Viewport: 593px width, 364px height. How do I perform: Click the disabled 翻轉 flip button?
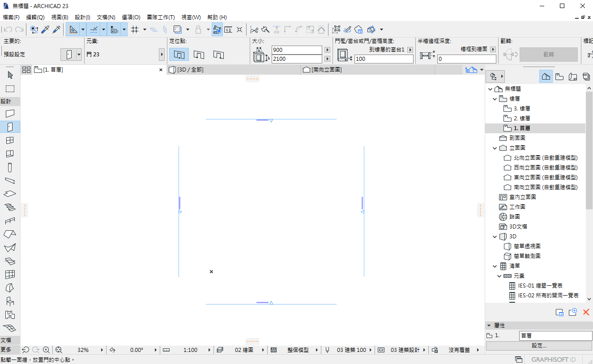[x=548, y=54]
